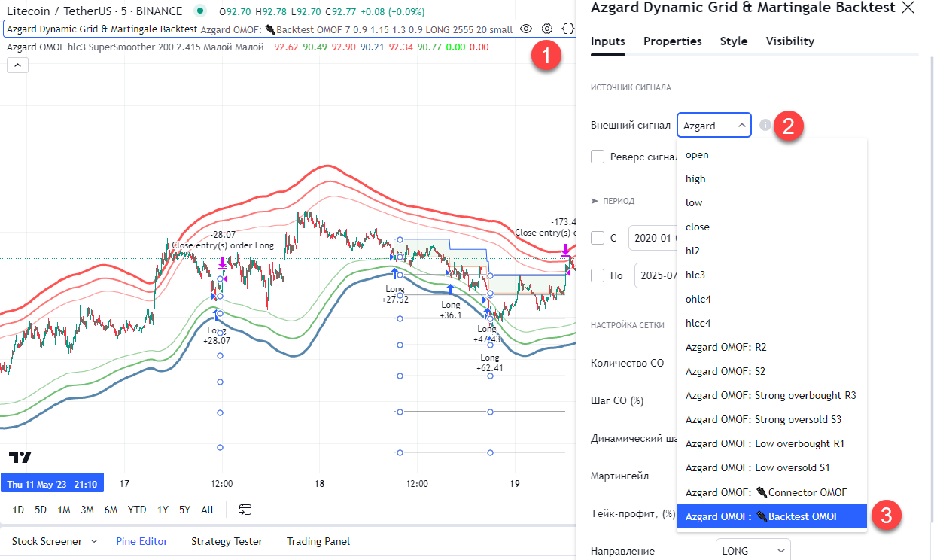Switch to the Style tab
Screen dimensions: 934x560
pos(734,41)
